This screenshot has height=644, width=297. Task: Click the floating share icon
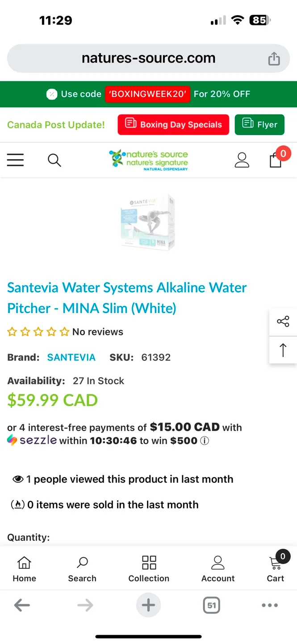point(283,321)
